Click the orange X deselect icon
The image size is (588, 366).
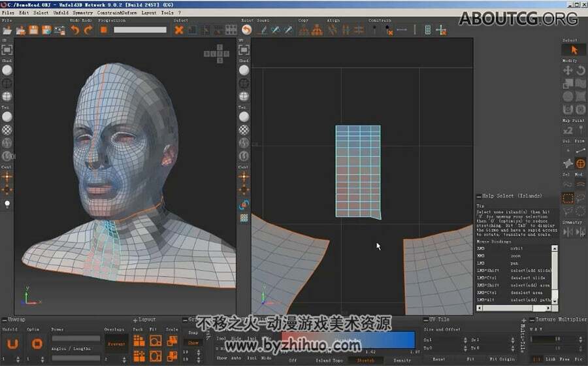click(x=179, y=30)
